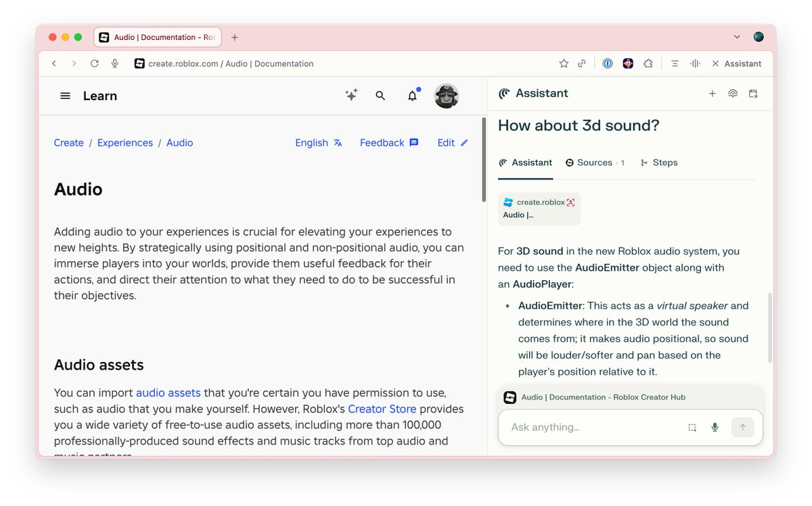Switch to the Steps tab
Viewport: 812px width, 506px height.
coord(659,163)
